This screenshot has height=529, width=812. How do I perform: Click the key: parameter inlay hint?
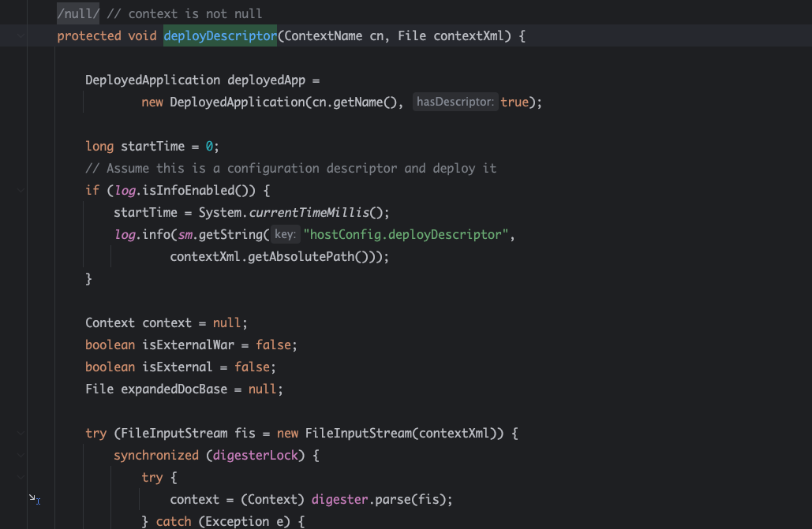[x=285, y=234]
